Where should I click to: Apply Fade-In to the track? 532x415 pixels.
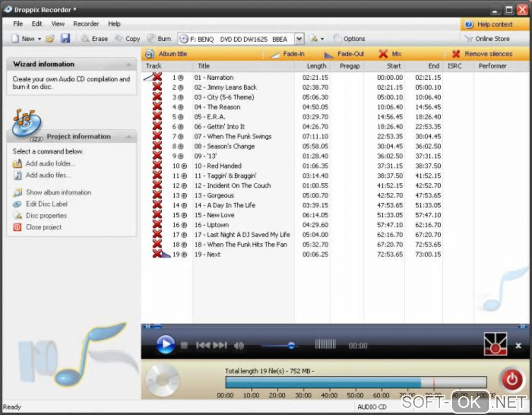287,54
